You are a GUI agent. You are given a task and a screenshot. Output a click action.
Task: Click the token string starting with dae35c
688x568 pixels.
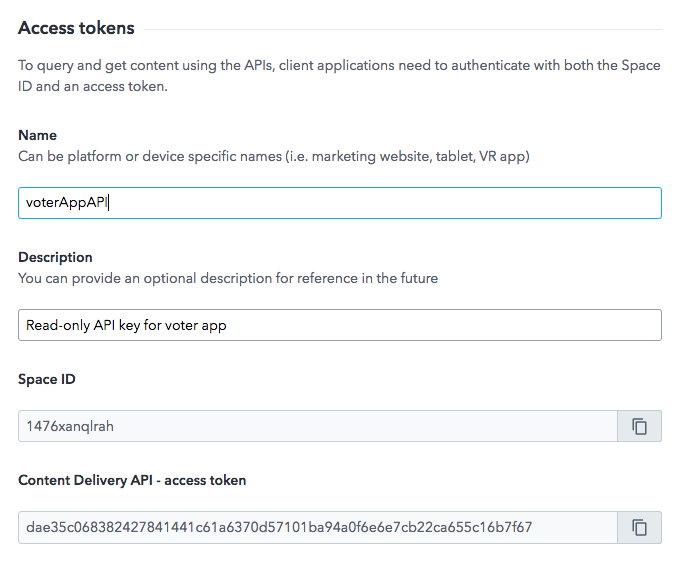pos(279,527)
